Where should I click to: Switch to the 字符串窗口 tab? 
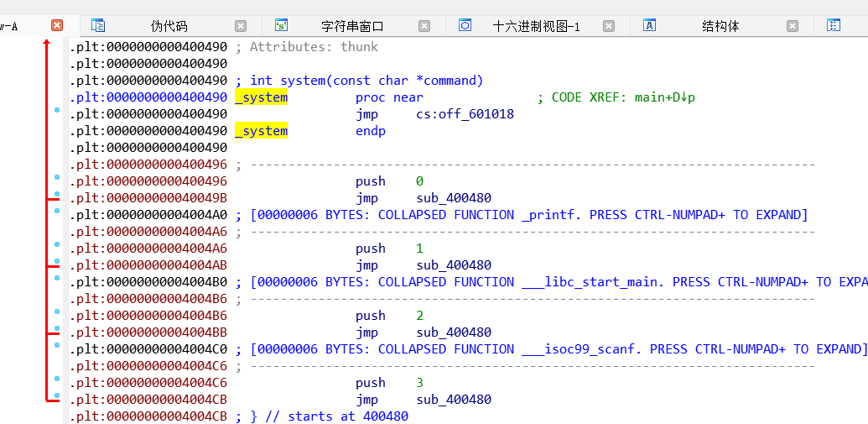pyautogui.click(x=352, y=26)
